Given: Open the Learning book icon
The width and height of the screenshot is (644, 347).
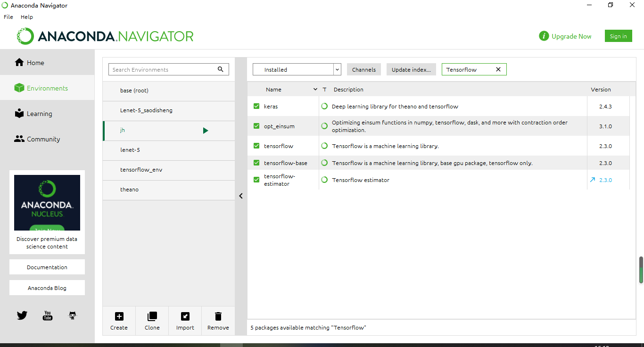Looking at the screenshot, I should pos(19,113).
